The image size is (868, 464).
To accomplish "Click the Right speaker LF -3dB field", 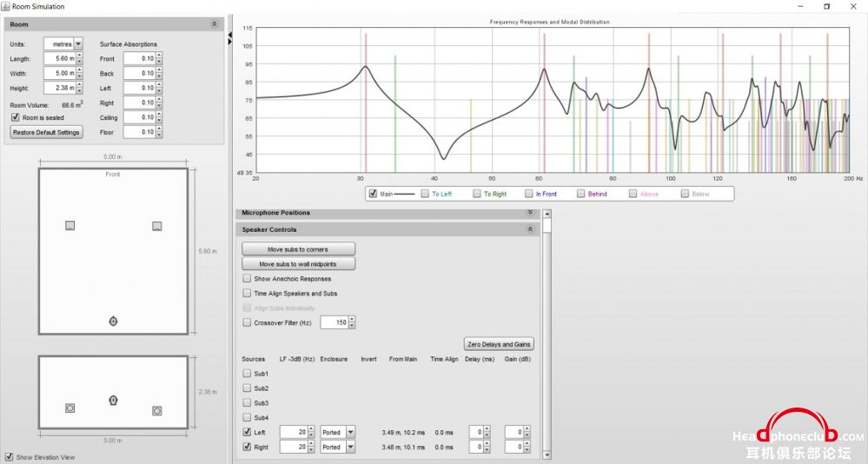I will [294, 447].
